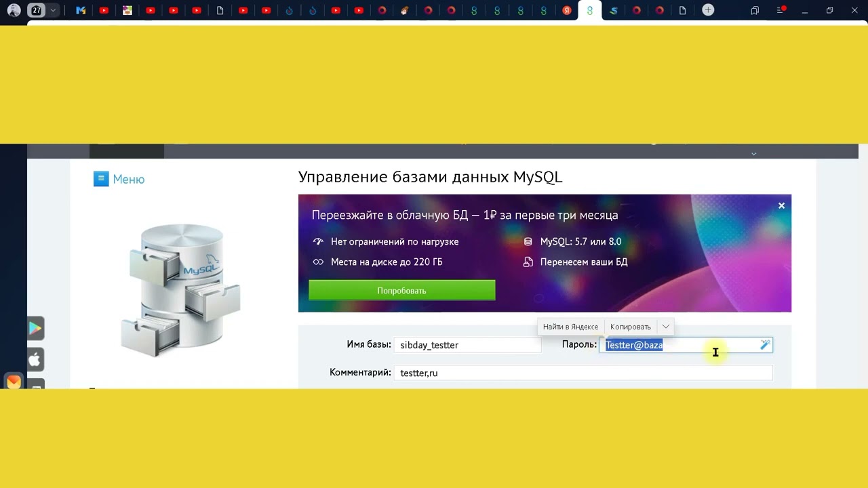Click the MySQL database cabinet image

(180, 289)
